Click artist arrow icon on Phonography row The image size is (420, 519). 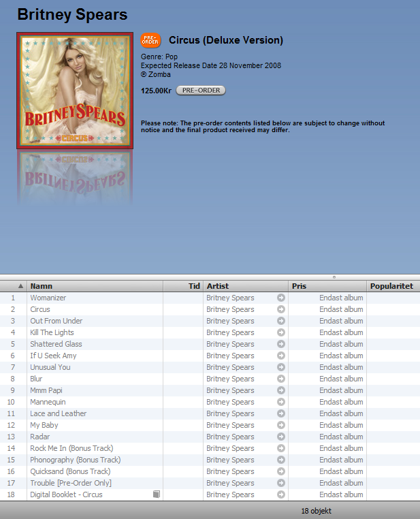tap(281, 460)
